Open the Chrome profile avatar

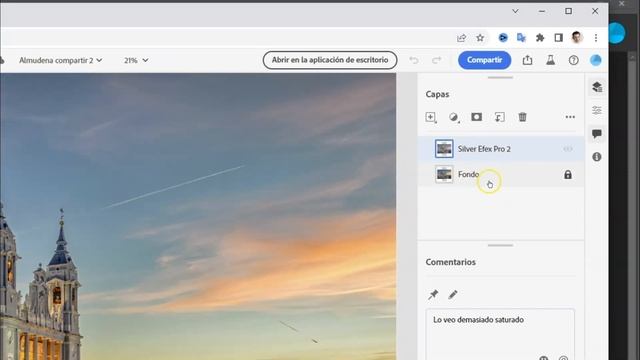(577, 38)
